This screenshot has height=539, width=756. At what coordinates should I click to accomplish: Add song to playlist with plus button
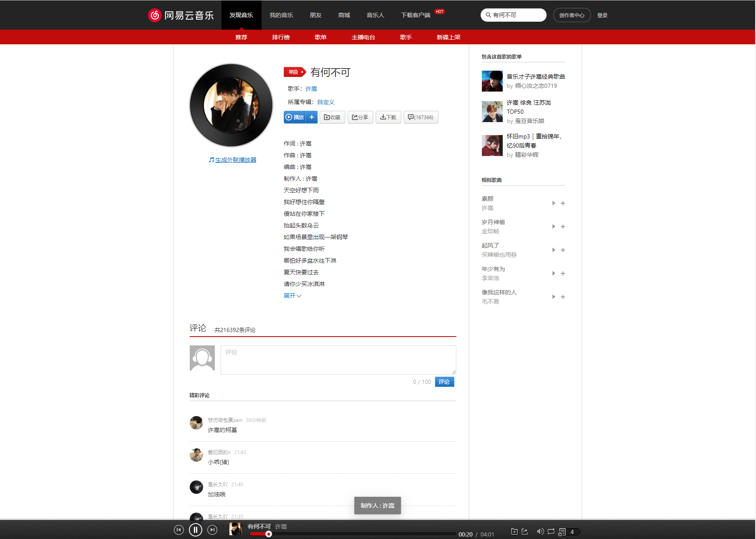(312, 117)
